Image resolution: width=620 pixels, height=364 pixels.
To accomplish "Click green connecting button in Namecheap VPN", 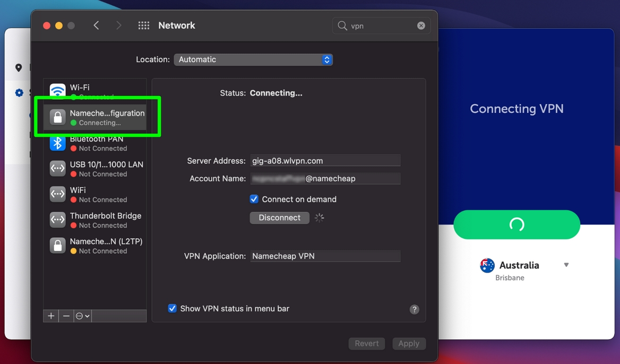I will coord(517,224).
